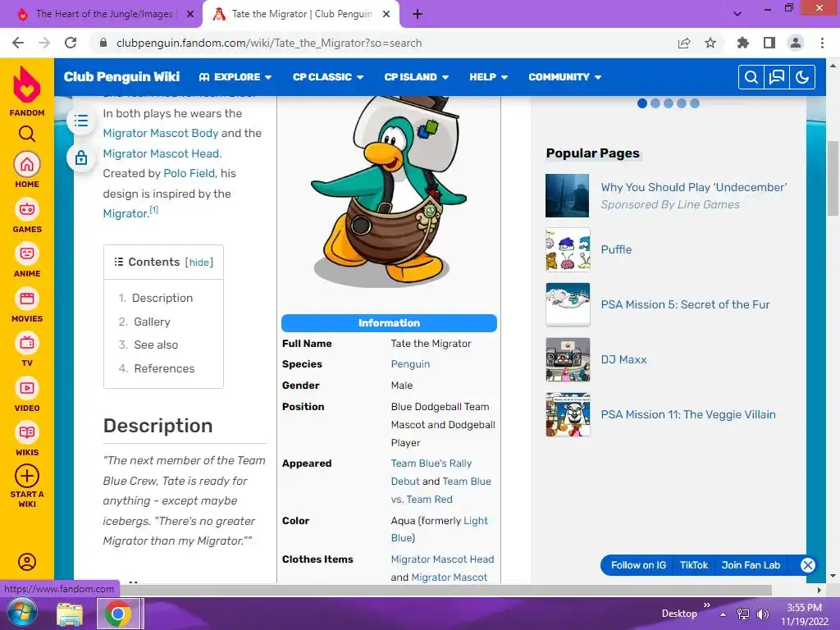
Task: Go back with the browser back arrow
Action: coord(18,43)
